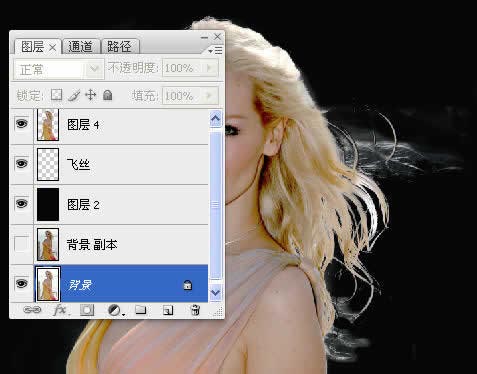Click the panel resize grip corner

[218, 312]
